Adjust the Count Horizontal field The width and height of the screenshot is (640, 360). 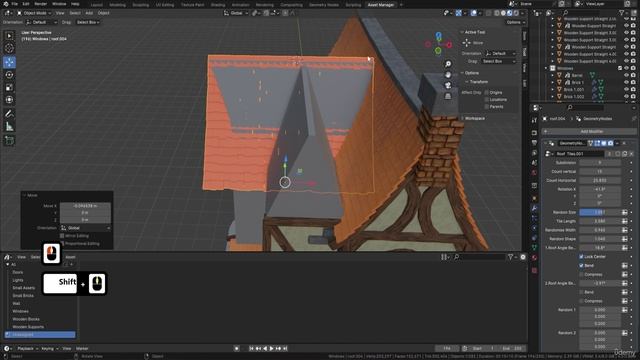tap(600, 180)
